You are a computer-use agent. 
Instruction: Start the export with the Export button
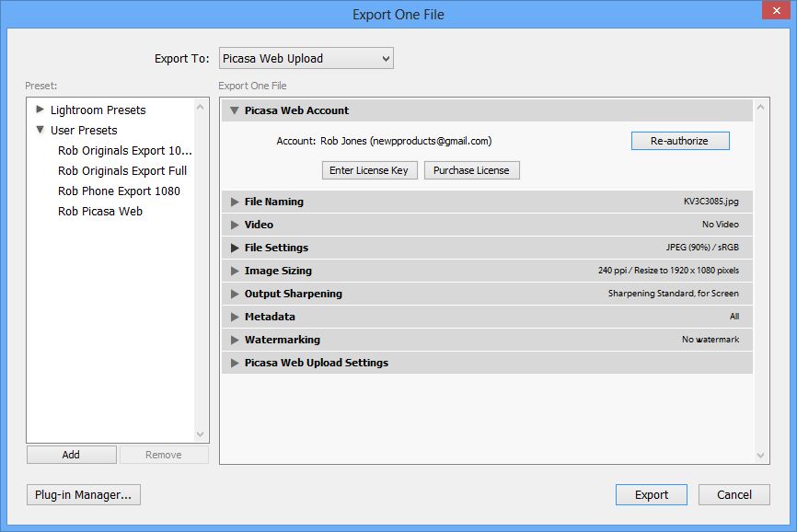click(651, 494)
